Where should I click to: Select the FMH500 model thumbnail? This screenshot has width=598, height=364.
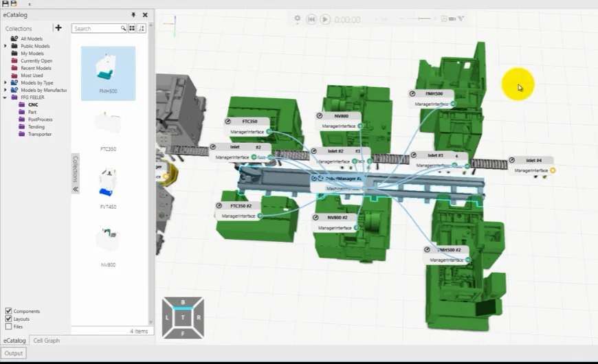(x=108, y=73)
